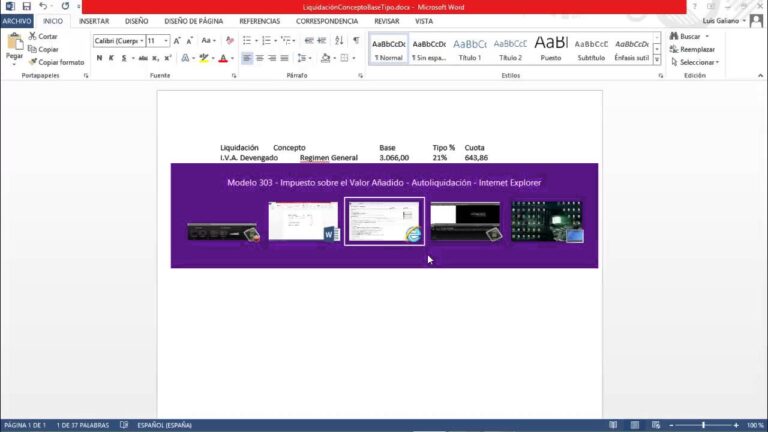Open the font size dropdown

click(x=166, y=41)
